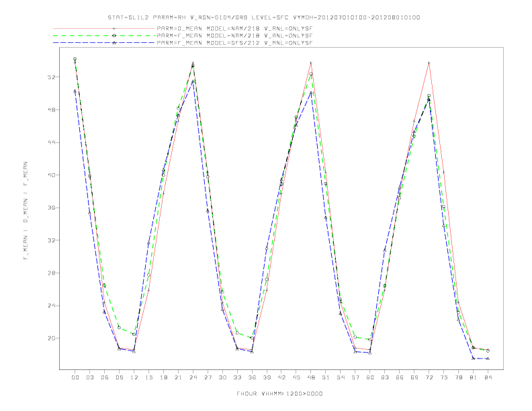Screen dimensions: 532x411
Task: Click the x-axis hour label 03
Action: click(x=89, y=377)
